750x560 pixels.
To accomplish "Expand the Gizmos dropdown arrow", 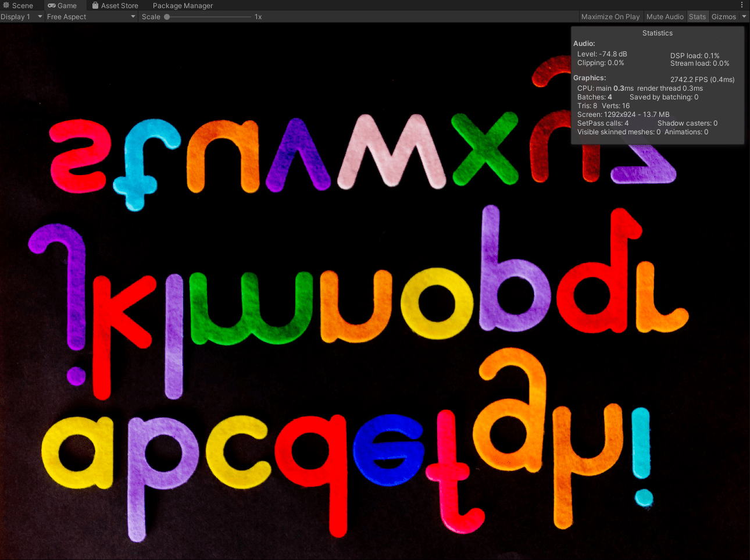I will 745,16.
